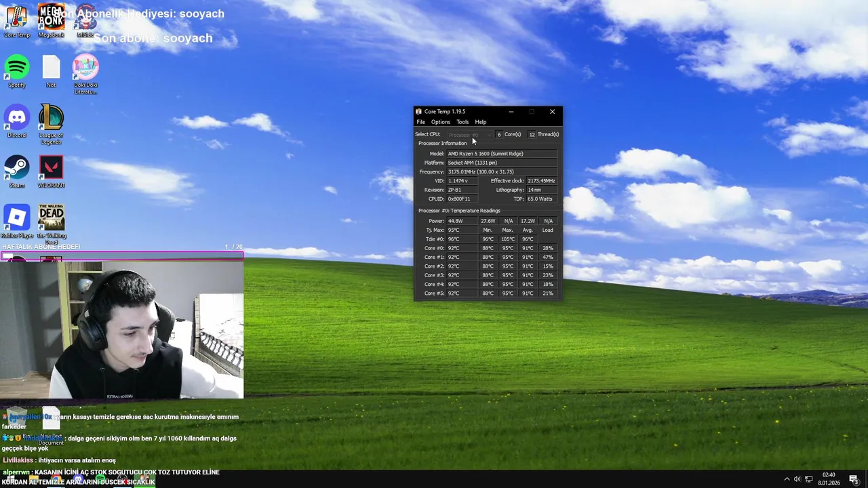Click the core count field showing 6
This screenshot has height=488, width=868.
(498, 134)
